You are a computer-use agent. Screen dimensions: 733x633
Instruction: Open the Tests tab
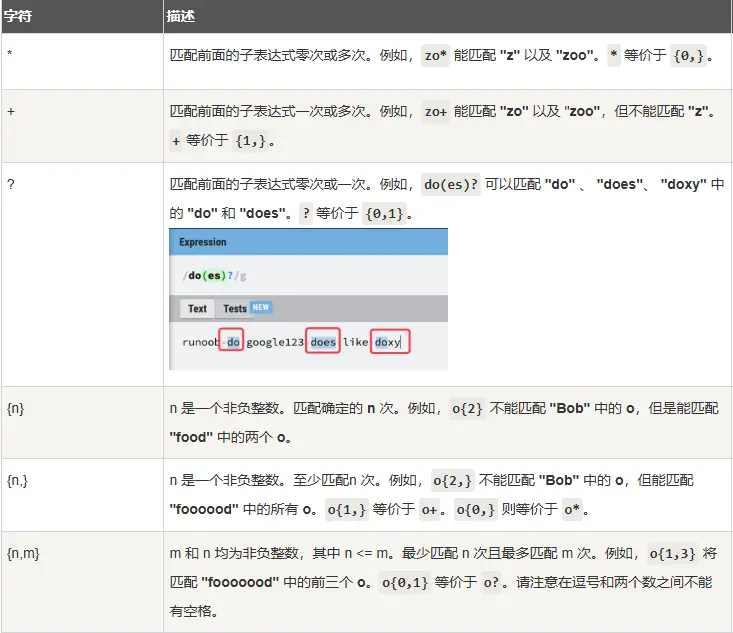point(235,308)
